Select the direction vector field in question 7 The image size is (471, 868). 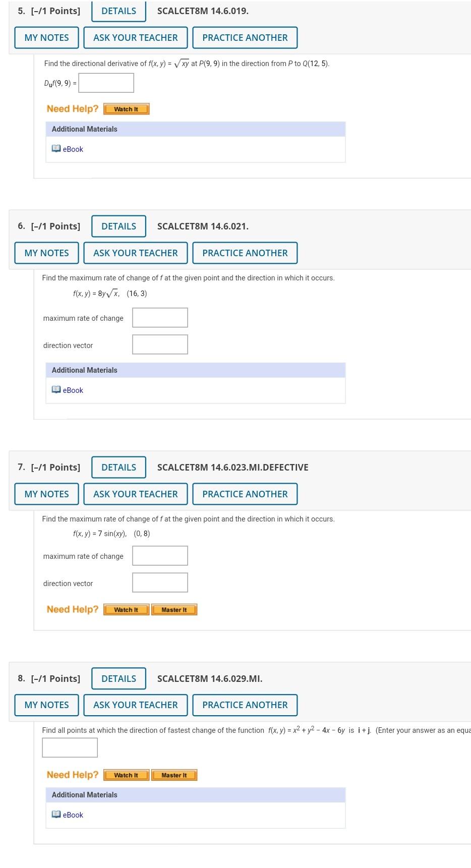pos(159,582)
